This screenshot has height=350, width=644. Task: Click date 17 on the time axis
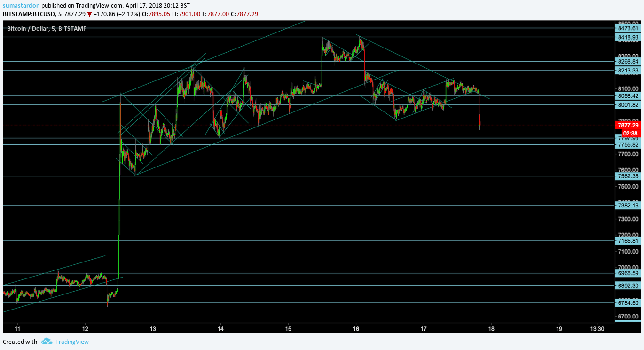(x=424, y=328)
